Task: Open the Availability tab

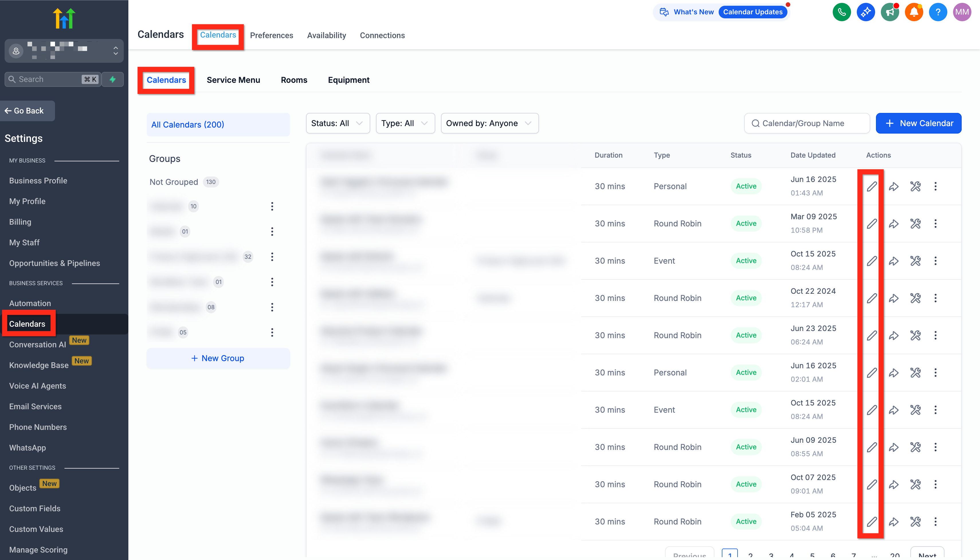Action: [x=326, y=35]
